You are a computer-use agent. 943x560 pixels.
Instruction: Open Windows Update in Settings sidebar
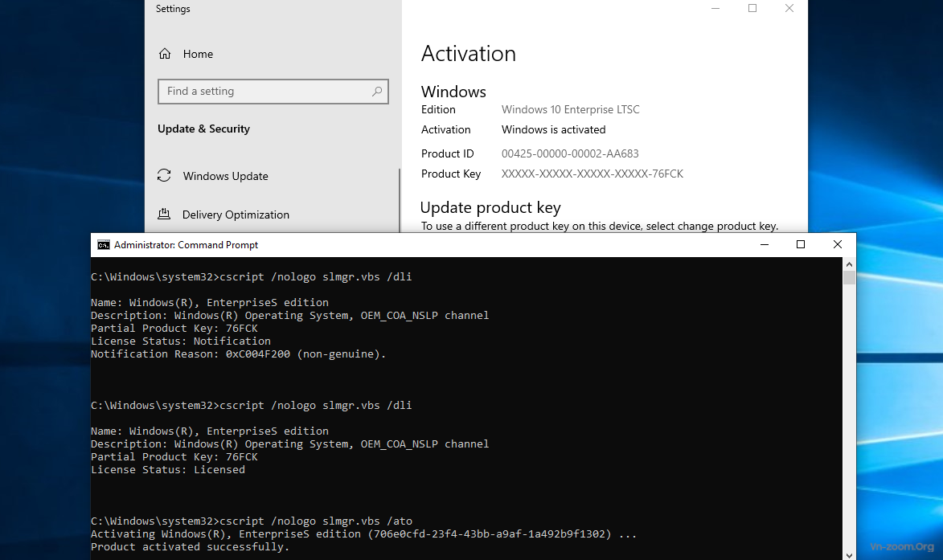click(x=225, y=176)
